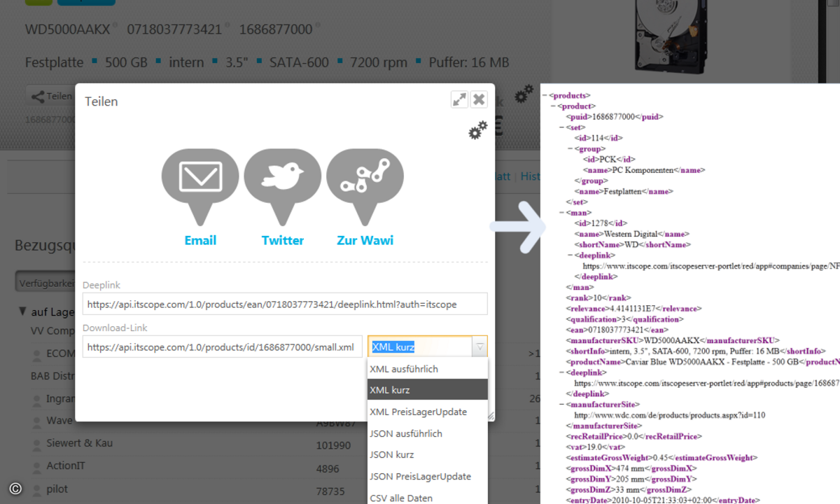
Task: Collapse the deeplink node inside man
Action: [570, 255]
